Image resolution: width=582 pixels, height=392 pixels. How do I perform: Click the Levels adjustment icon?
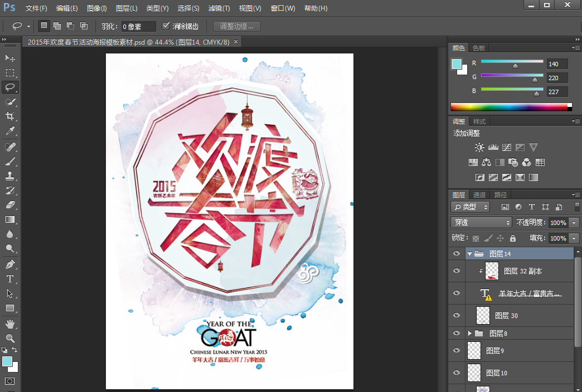click(493, 147)
